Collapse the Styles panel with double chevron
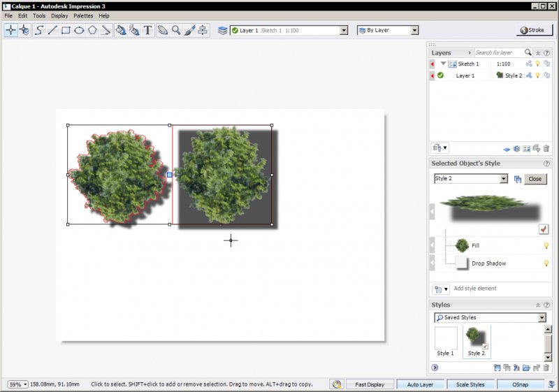This screenshot has width=559, height=392. 537,305
